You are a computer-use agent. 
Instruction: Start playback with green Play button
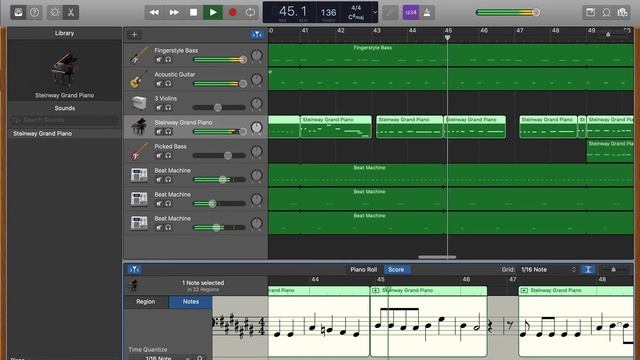tap(213, 12)
